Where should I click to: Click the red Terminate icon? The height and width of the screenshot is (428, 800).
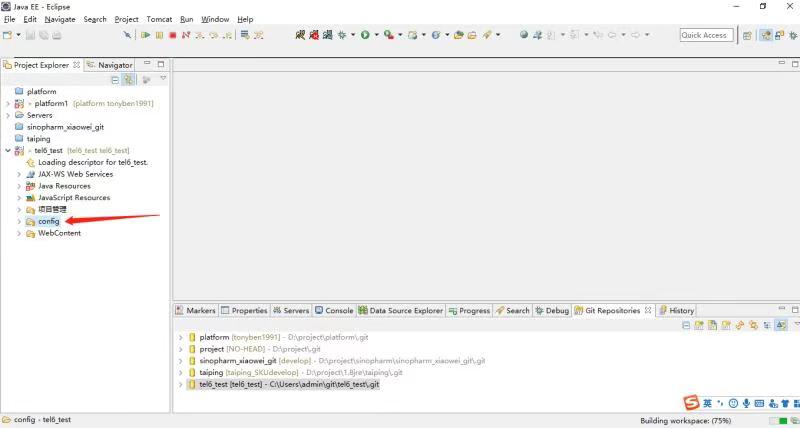(x=172, y=35)
